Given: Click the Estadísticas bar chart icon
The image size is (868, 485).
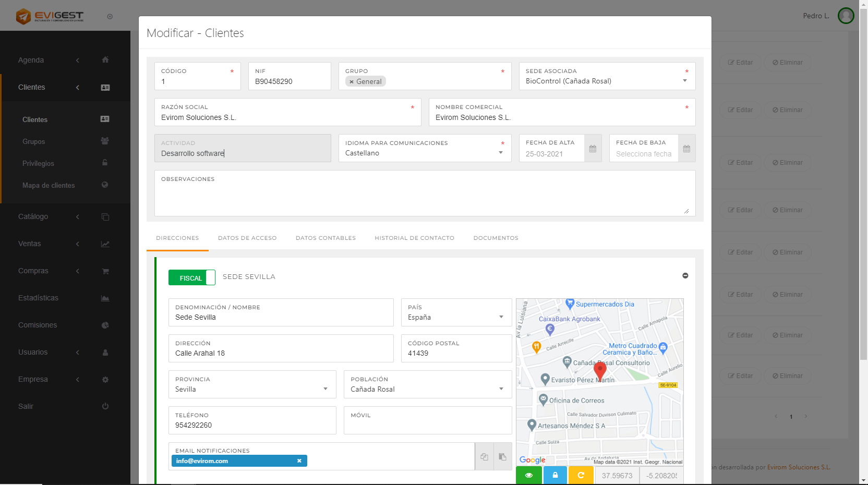Looking at the screenshot, I should (x=105, y=298).
